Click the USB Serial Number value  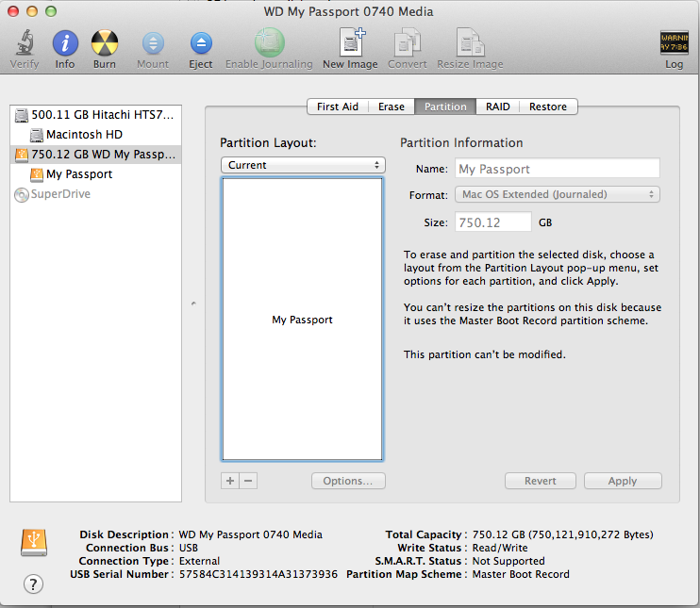258,574
